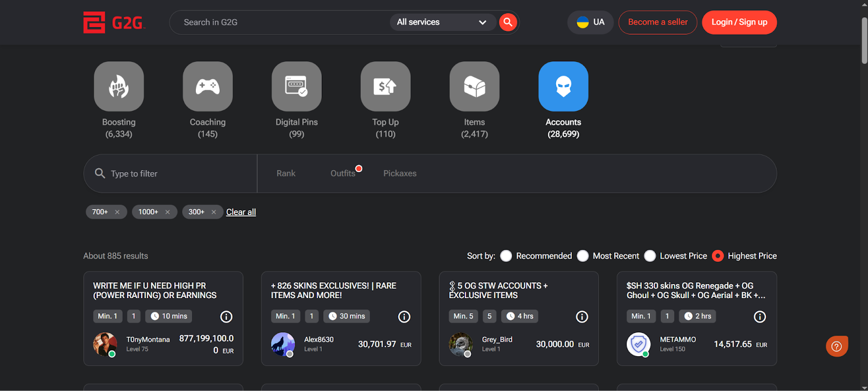Open the orange help question icon
Image resolution: width=868 pixels, height=391 pixels.
click(837, 346)
